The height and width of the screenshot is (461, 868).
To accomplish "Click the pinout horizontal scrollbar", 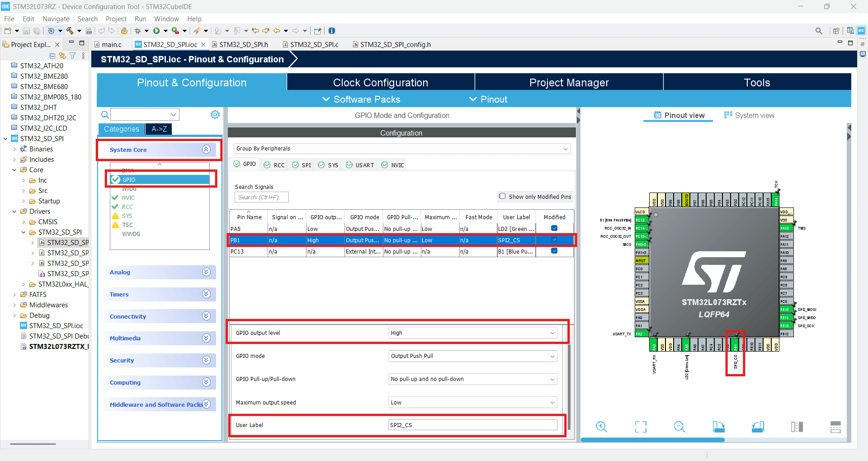I will [652, 440].
